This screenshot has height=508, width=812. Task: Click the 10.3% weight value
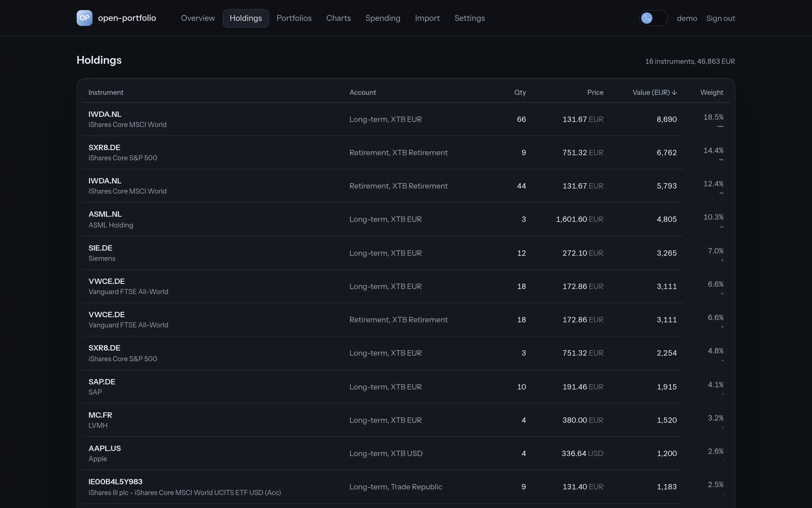(713, 217)
